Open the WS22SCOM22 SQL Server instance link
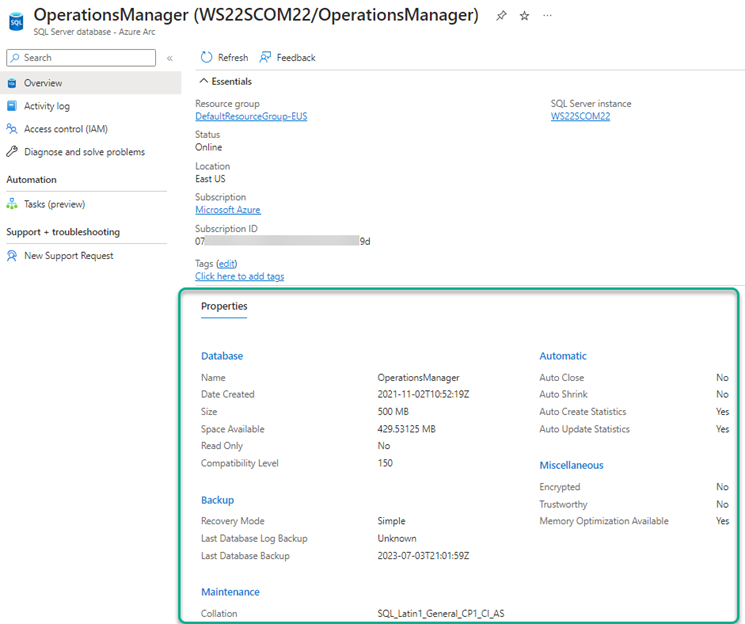 coord(580,116)
